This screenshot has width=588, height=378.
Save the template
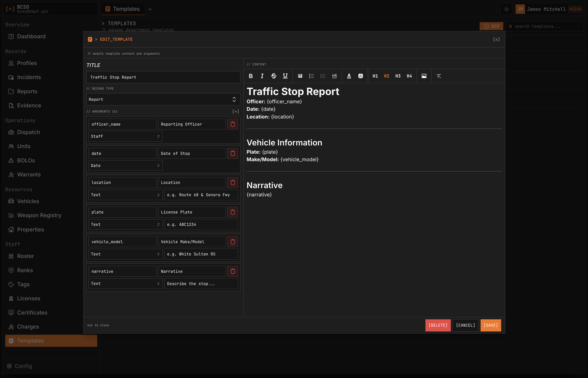[x=490, y=325]
